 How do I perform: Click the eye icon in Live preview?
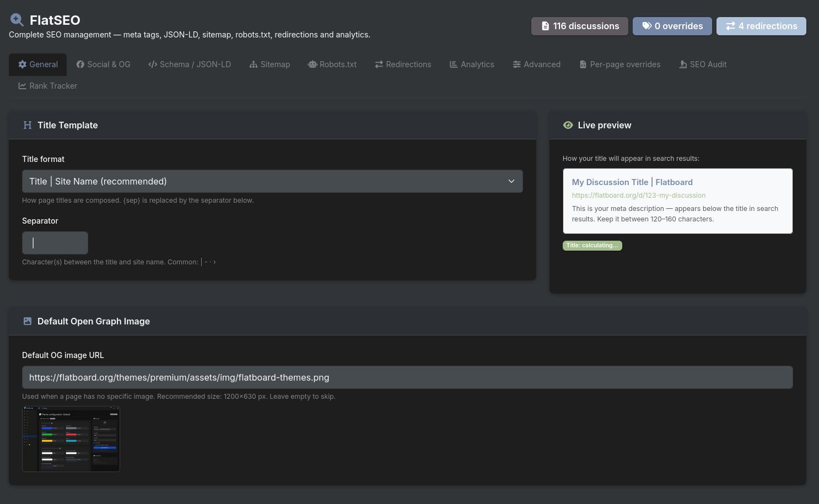pyautogui.click(x=568, y=125)
